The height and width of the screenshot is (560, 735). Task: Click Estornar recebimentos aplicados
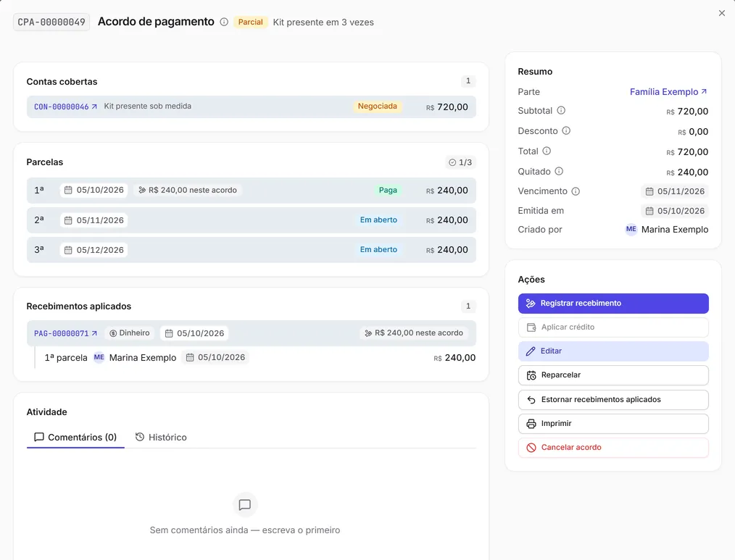pyautogui.click(x=613, y=399)
